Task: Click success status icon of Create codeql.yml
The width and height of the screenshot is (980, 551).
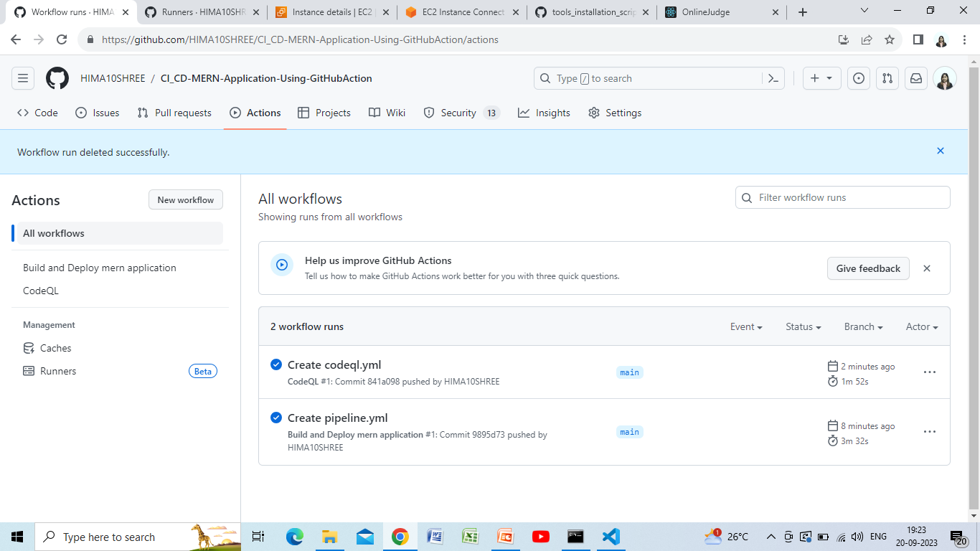Action: coord(276,364)
